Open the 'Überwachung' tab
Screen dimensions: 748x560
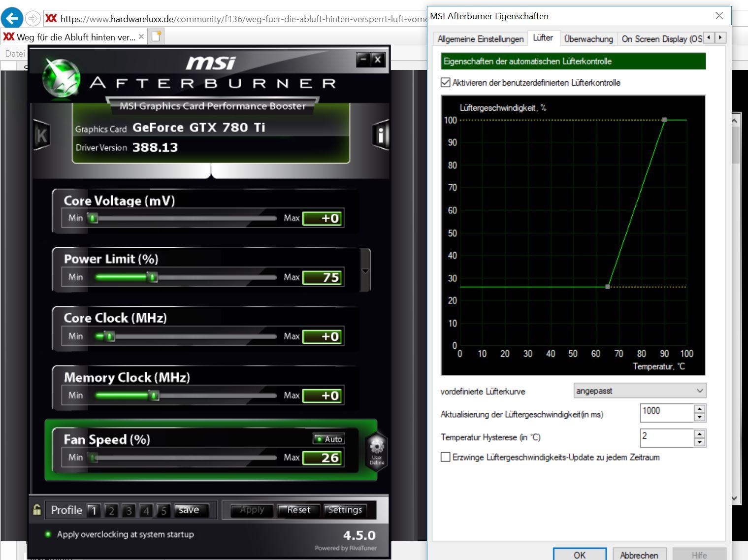tap(588, 39)
